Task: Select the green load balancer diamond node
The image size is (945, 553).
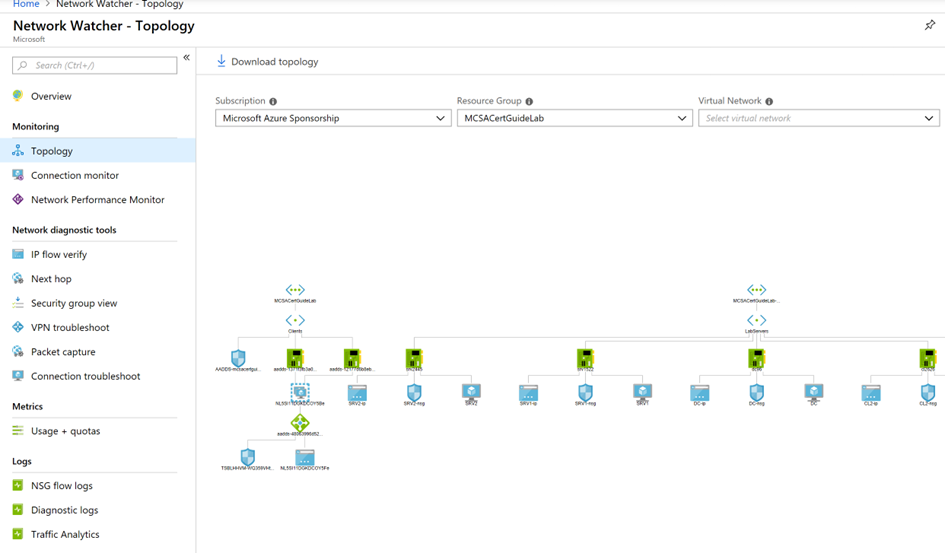Action: pyautogui.click(x=300, y=423)
